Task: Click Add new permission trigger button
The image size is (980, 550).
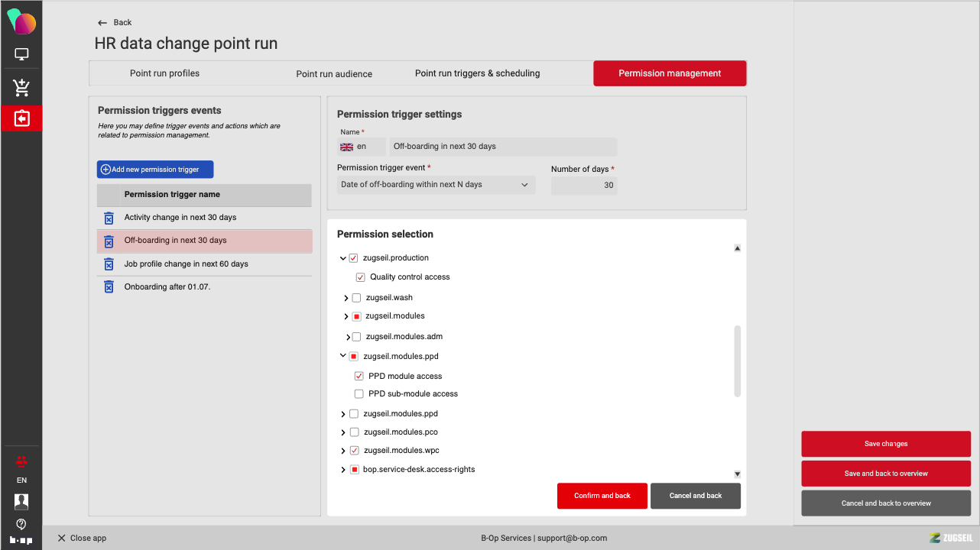Action: [x=155, y=170]
